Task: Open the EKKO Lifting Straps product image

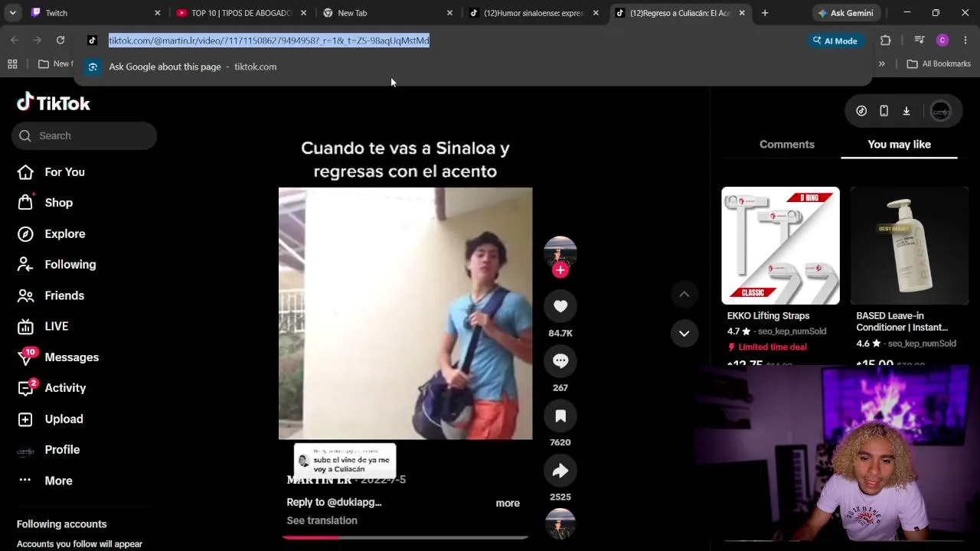Action: (x=780, y=246)
